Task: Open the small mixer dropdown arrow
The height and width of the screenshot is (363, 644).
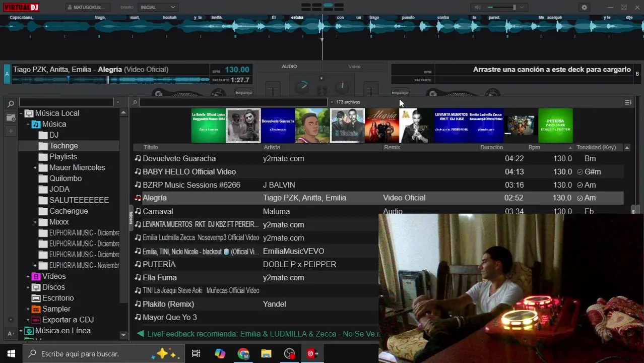Action: [321, 78]
